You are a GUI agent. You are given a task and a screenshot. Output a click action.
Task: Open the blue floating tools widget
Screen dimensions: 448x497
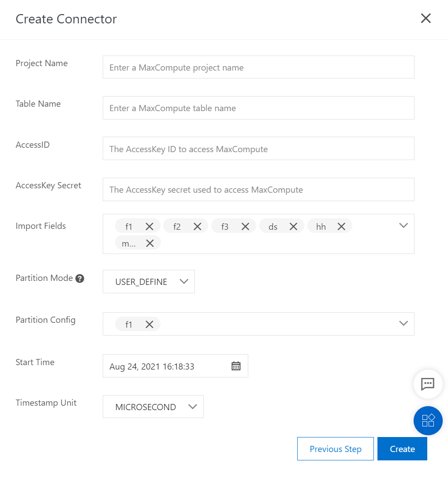428,421
